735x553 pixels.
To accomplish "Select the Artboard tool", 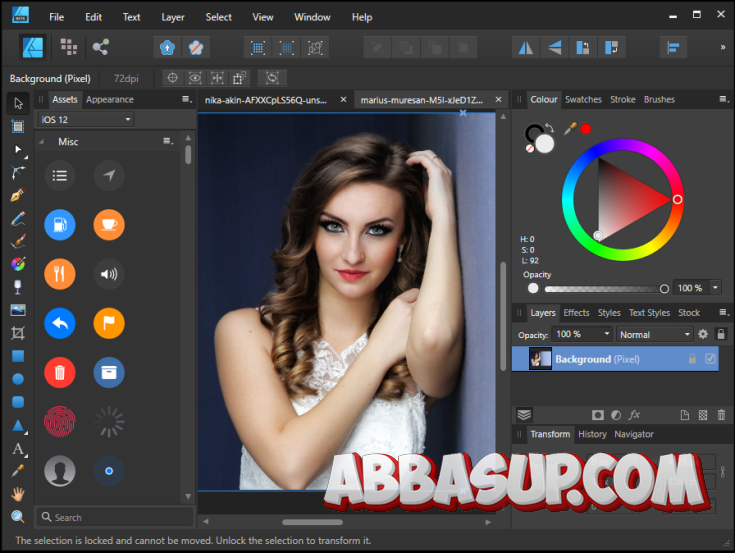I will pos(18,126).
